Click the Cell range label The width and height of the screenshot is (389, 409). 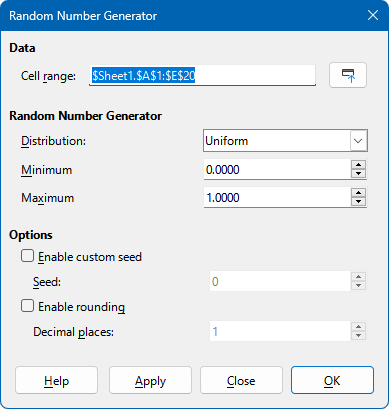tap(49, 76)
